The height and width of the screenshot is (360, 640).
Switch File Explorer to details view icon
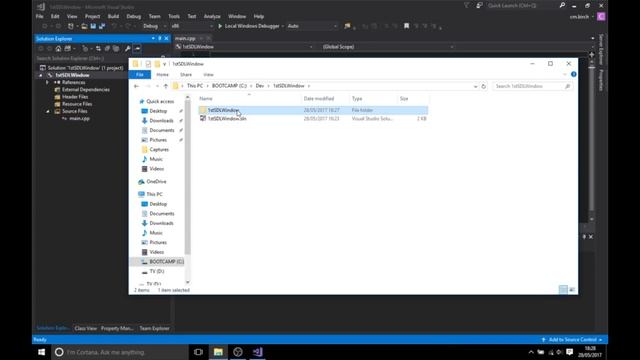(563, 289)
